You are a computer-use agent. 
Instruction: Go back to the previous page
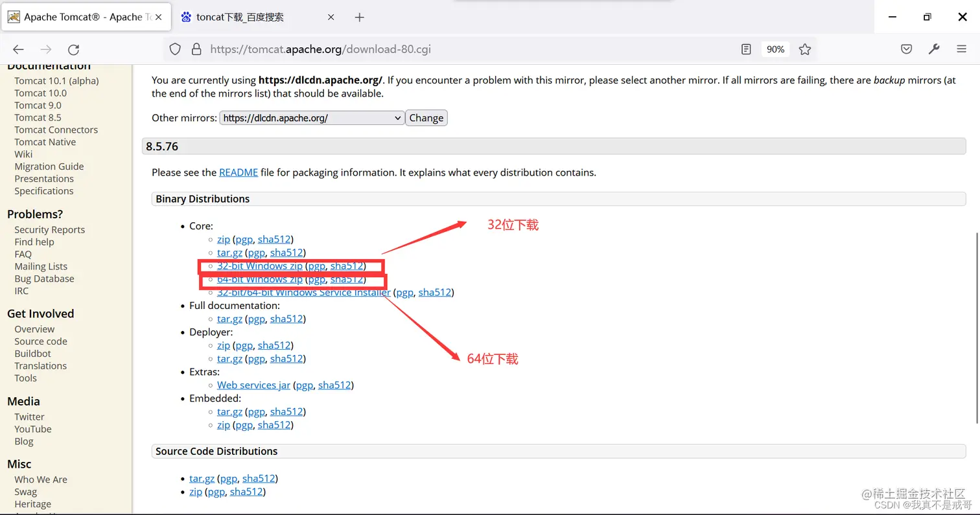[18, 49]
